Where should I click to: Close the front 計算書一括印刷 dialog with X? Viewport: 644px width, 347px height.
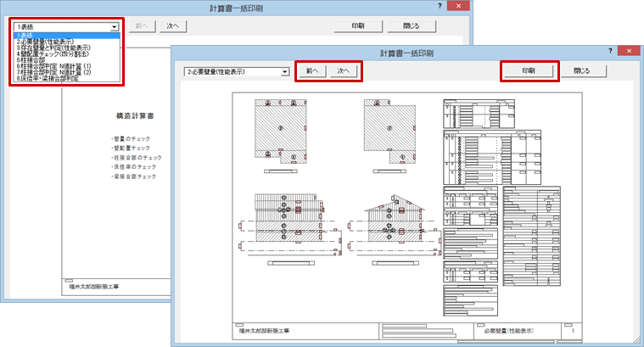(629, 52)
